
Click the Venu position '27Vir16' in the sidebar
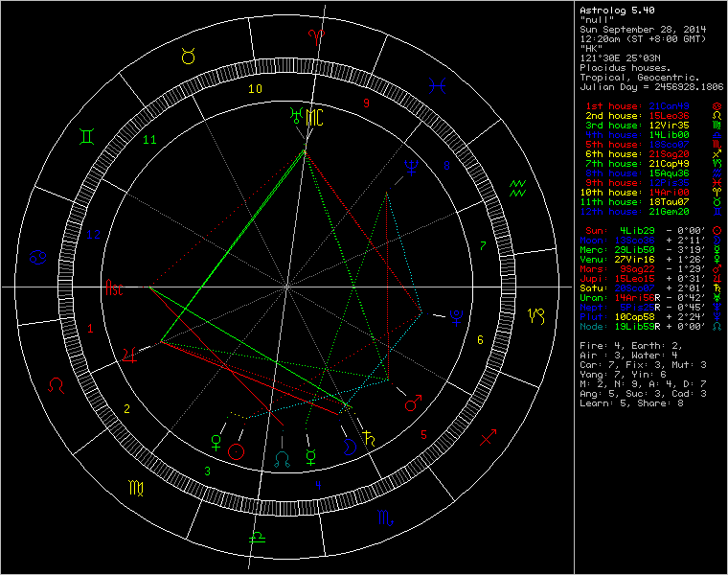click(x=635, y=260)
